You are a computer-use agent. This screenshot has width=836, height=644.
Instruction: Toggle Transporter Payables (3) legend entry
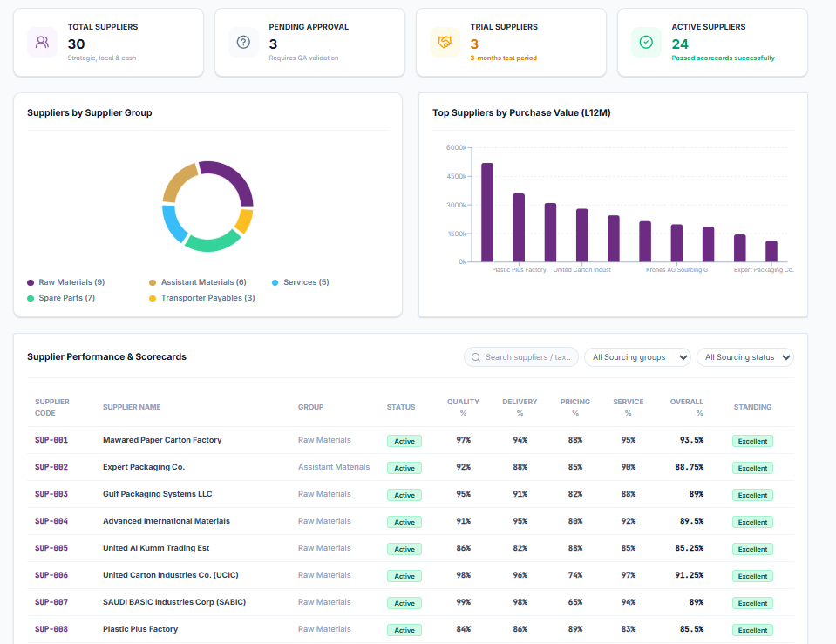(202, 298)
